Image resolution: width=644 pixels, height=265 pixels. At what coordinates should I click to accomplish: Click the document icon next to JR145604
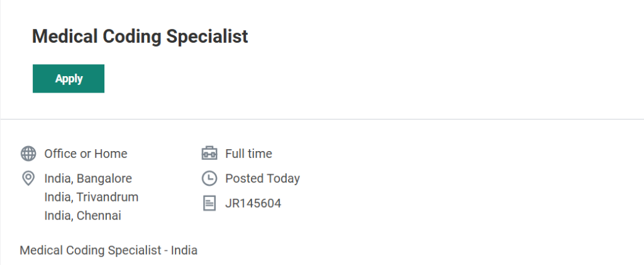pyautogui.click(x=209, y=203)
